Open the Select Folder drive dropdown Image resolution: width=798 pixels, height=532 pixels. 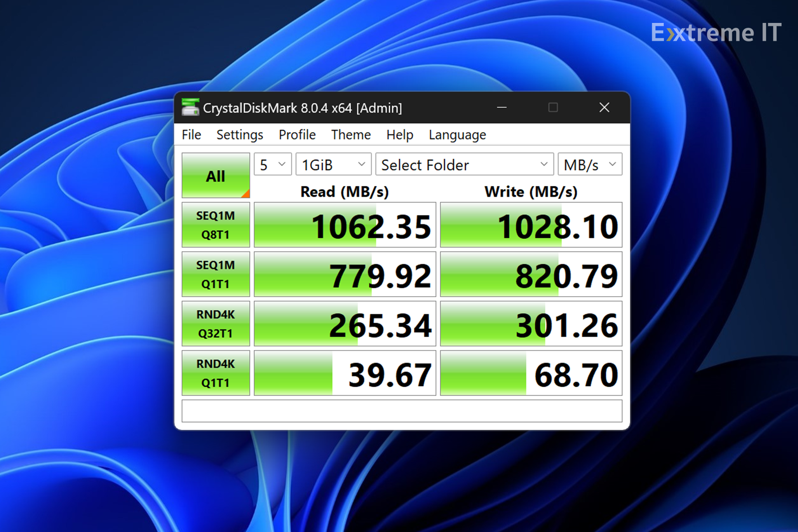click(x=465, y=164)
